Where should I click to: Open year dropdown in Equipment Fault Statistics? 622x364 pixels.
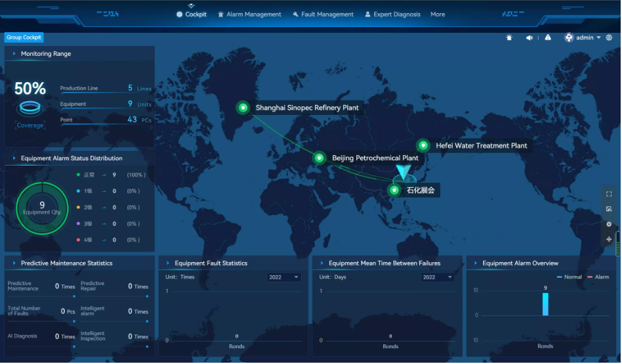pos(284,277)
